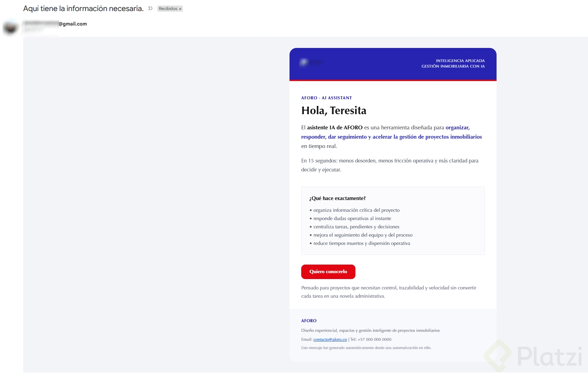Click the email subject line text
Image resolution: width=588 pixels, height=376 pixels.
pyautogui.click(x=83, y=9)
